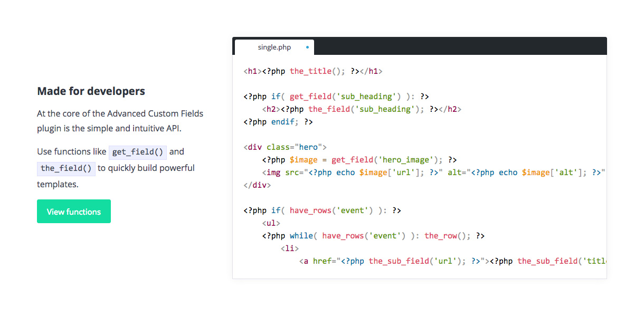The height and width of the screenshot is (316, 644).
Task: Click the get_field('sub_heading') code line
Action: click(336, 97)
